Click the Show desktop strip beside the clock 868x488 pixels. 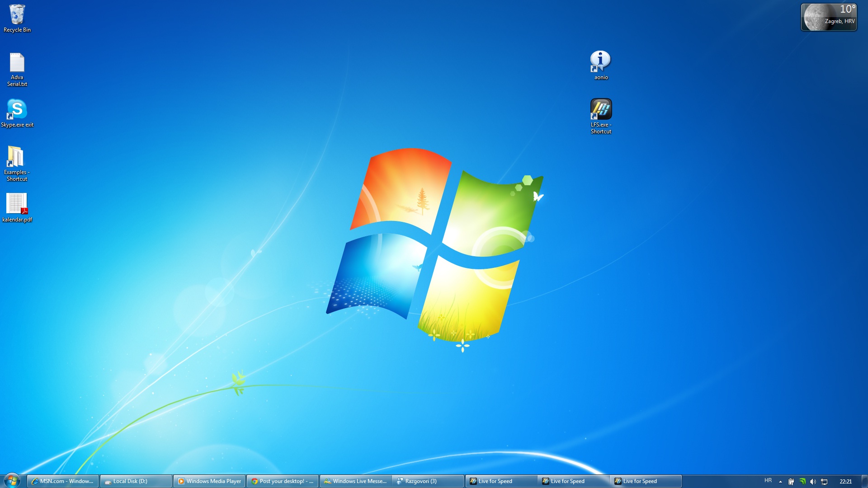864,481
